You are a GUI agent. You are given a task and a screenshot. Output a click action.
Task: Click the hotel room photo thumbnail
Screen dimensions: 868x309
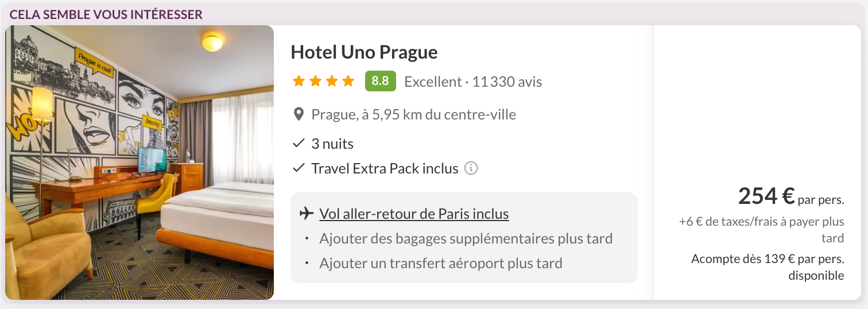point(139,163)
